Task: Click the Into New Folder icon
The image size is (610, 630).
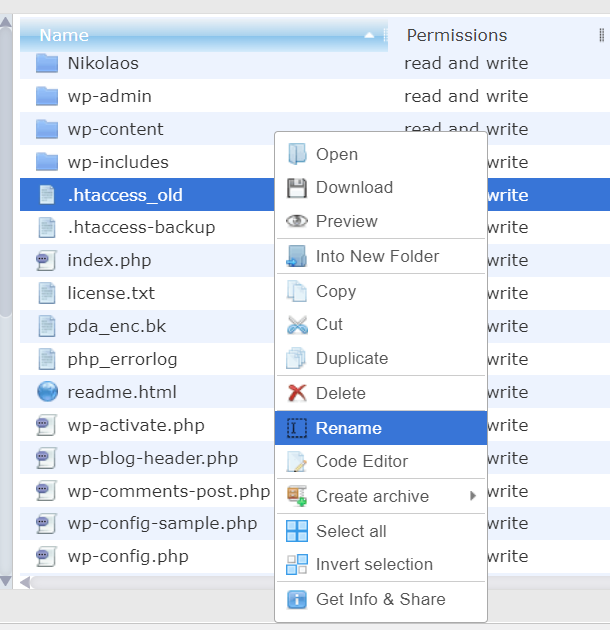Action: pyautogui.click(x=297, y=256)
